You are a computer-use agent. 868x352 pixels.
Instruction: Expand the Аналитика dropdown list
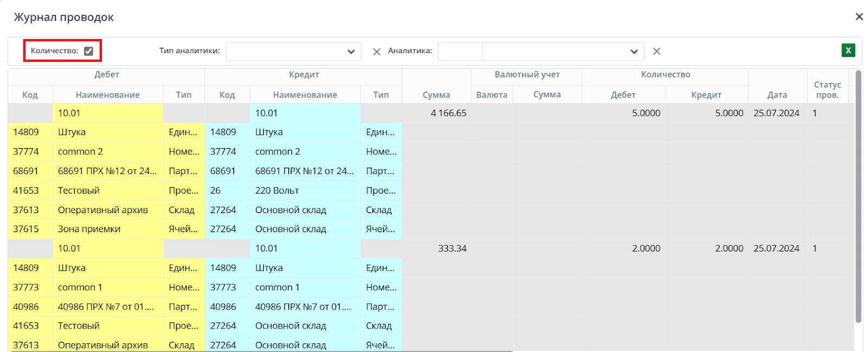point(633,52)
